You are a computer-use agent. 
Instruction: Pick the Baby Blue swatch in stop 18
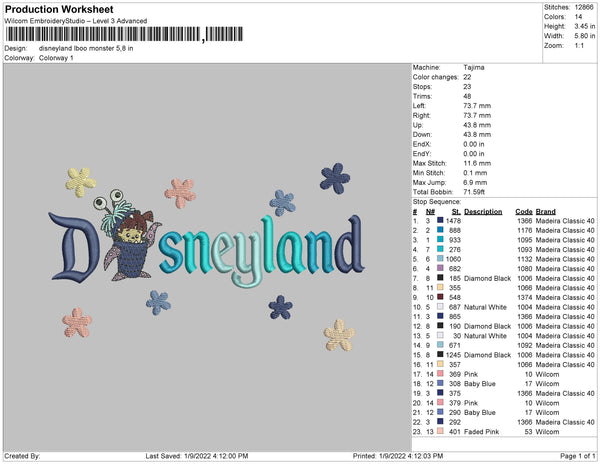pyautogui.click(x=440, y=383)
